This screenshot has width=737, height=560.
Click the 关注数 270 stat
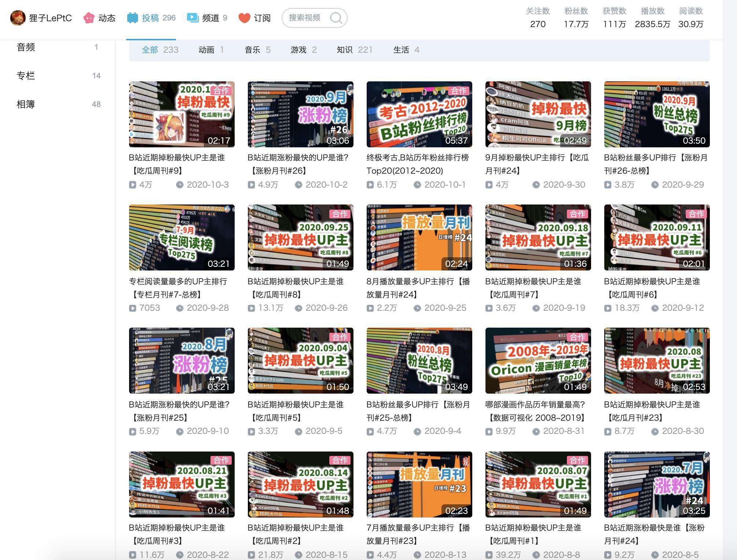(x=538, y=18)
